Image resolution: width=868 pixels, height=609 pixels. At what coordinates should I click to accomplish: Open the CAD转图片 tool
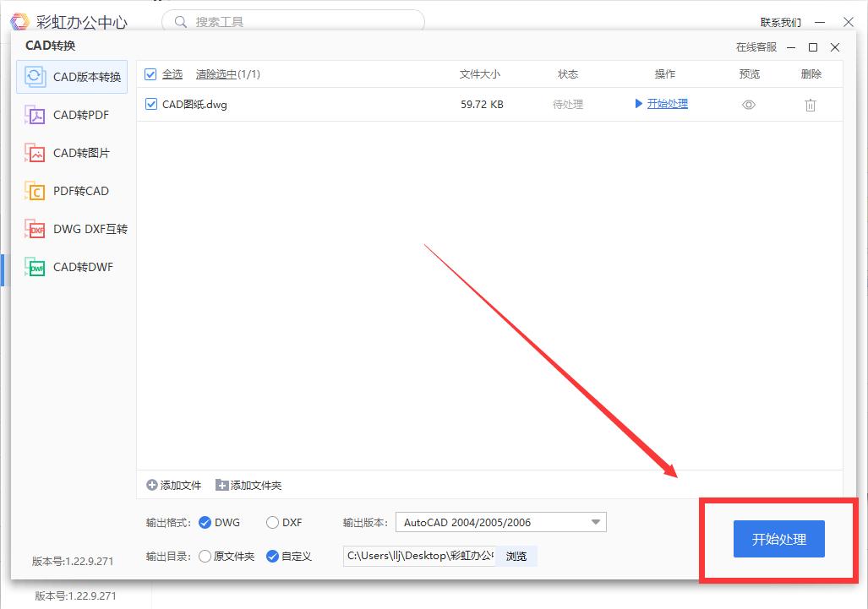click(77, 153)
